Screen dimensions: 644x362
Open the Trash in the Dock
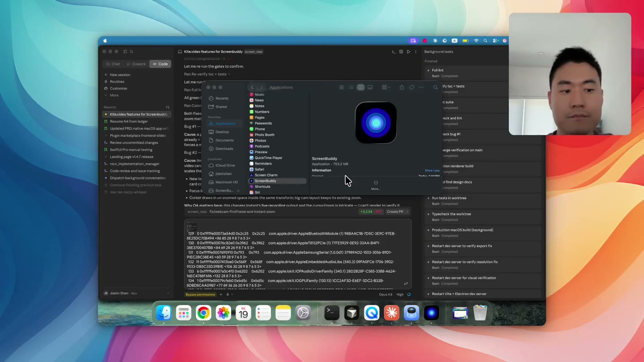pyautogui.click(x=480, y=313)
